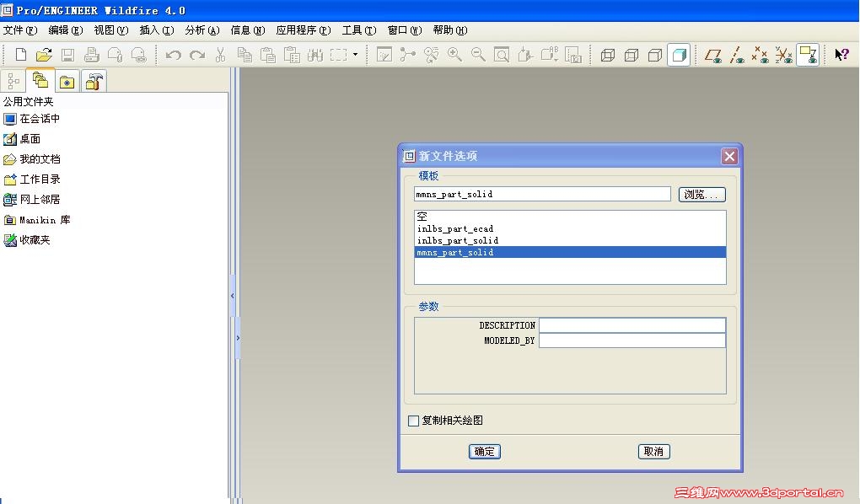
Task: Switch to Model Tree navigator tab
Action: click(13, 82)
